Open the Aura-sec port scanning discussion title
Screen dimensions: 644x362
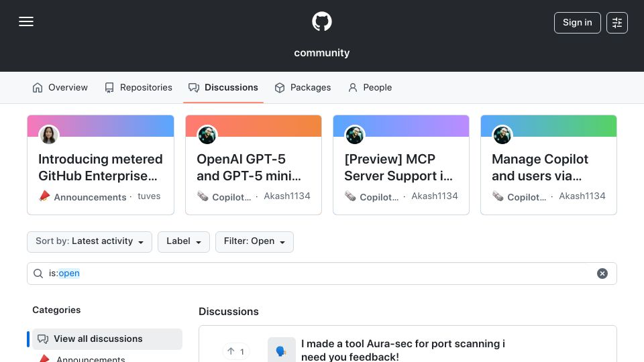403,350
